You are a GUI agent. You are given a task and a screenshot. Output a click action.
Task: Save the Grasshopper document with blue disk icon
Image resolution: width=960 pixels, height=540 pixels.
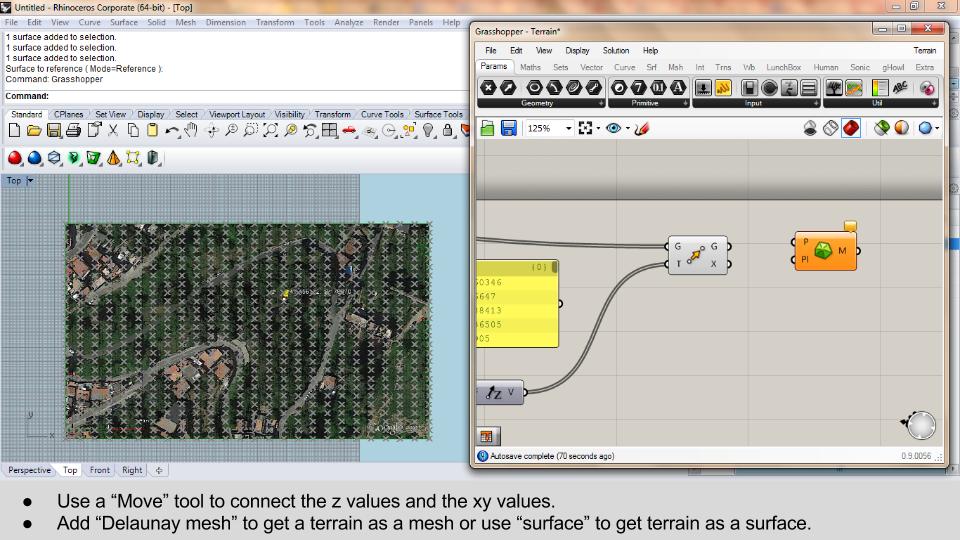[x=509, y=129]
